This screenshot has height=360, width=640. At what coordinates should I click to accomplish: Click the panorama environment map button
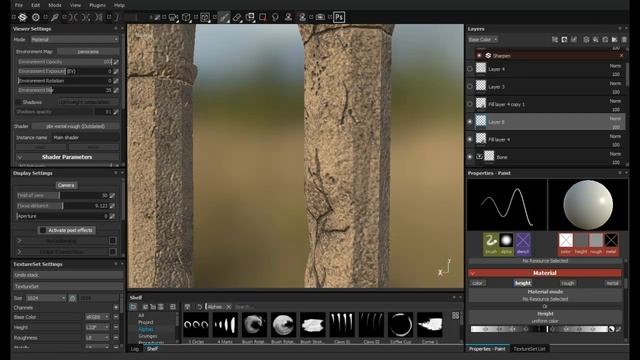(88, 52)
